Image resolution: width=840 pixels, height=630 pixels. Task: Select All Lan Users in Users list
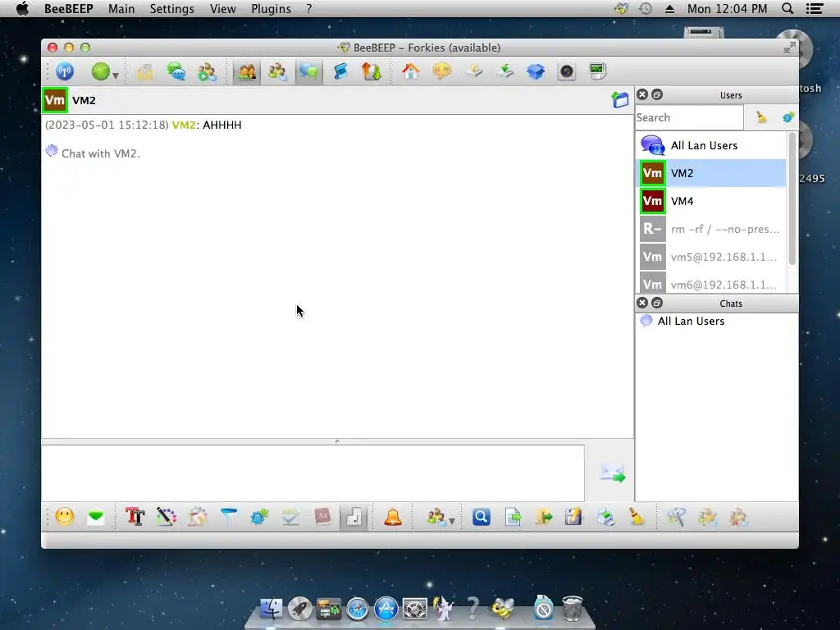[711, 145]
